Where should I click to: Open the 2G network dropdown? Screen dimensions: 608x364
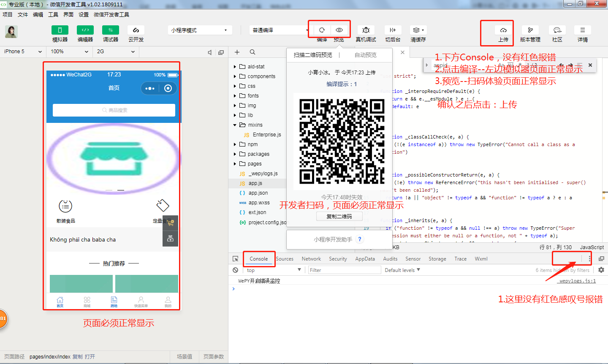click(116, 52)
